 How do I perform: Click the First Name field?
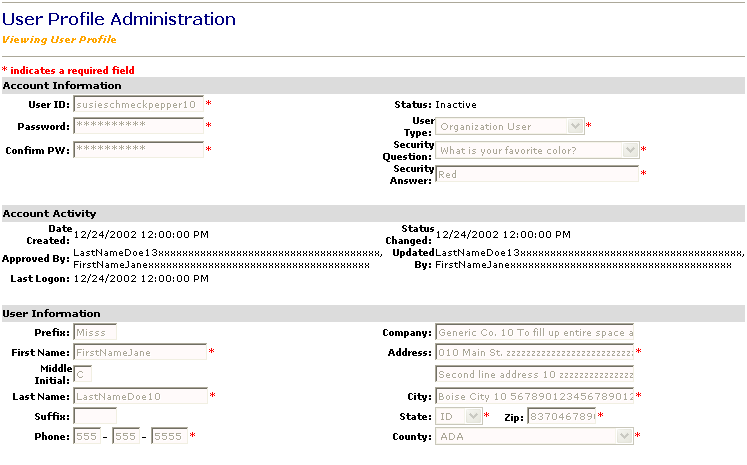pos(138,352)
